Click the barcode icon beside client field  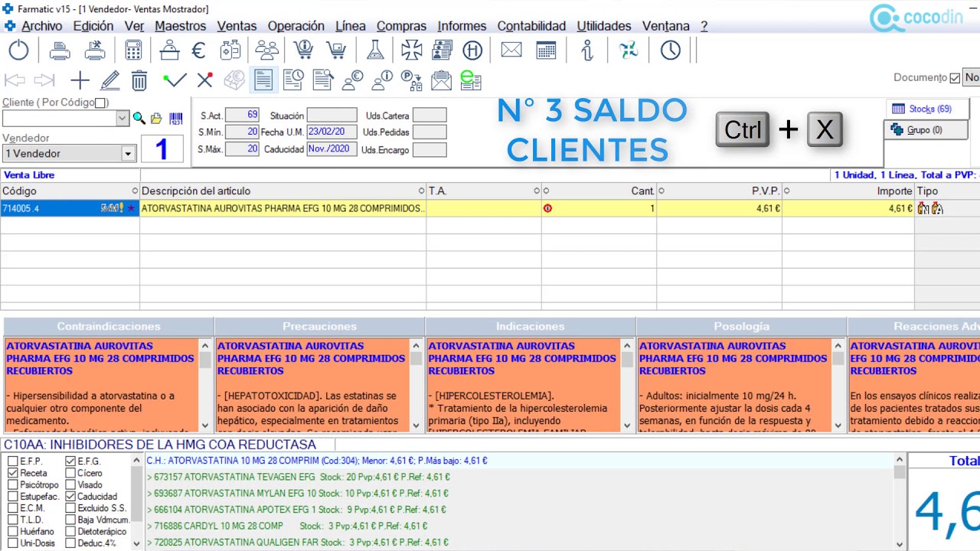pos(176,119)
